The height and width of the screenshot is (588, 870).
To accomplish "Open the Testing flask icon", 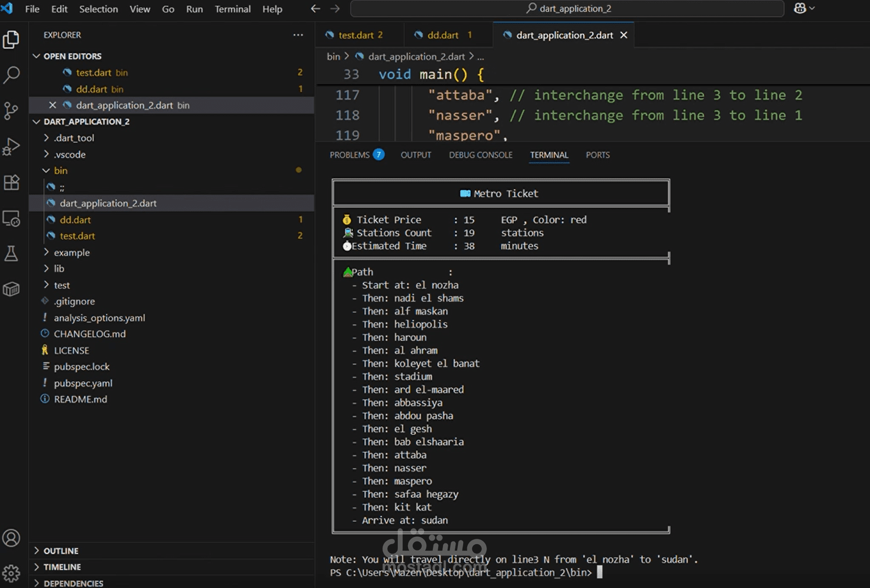I will tap(11, 254).
